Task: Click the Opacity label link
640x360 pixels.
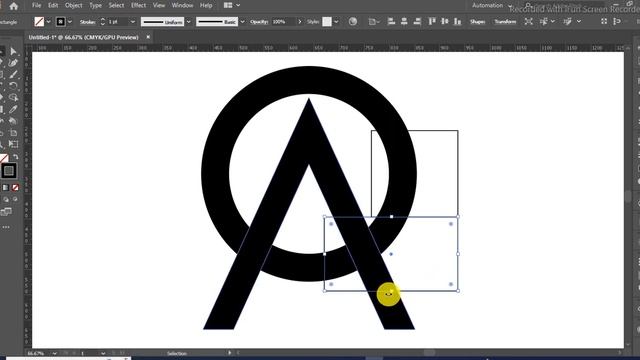Action: click(259, 22)
